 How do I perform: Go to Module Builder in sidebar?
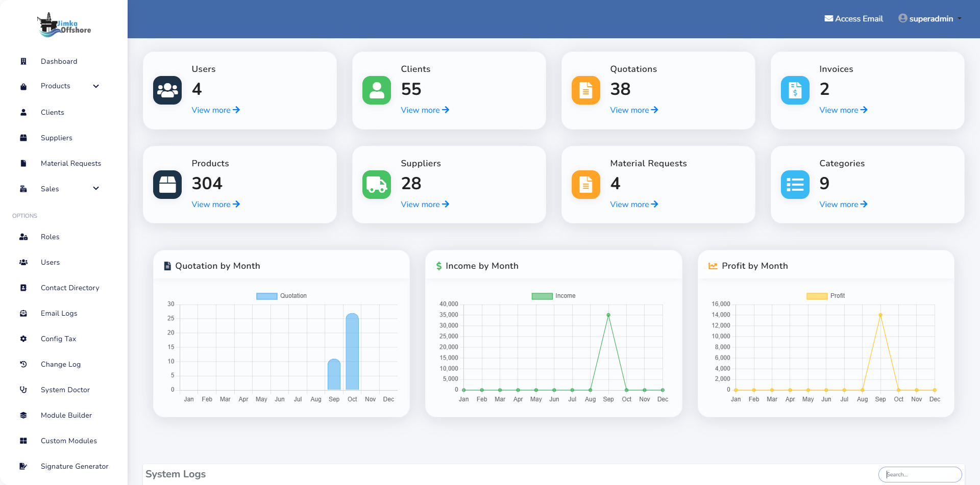[66, 415]
